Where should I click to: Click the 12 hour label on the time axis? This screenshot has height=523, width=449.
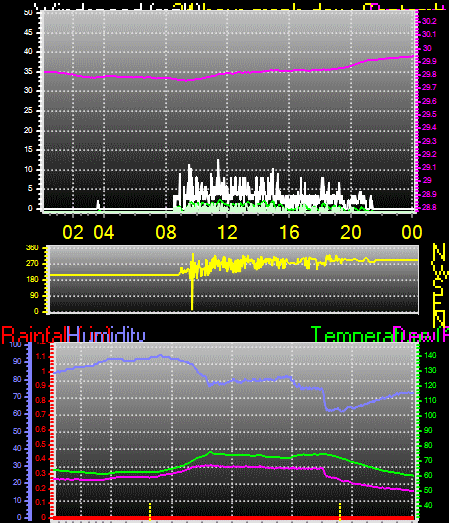pyautogui.click(x=228, y=232)
